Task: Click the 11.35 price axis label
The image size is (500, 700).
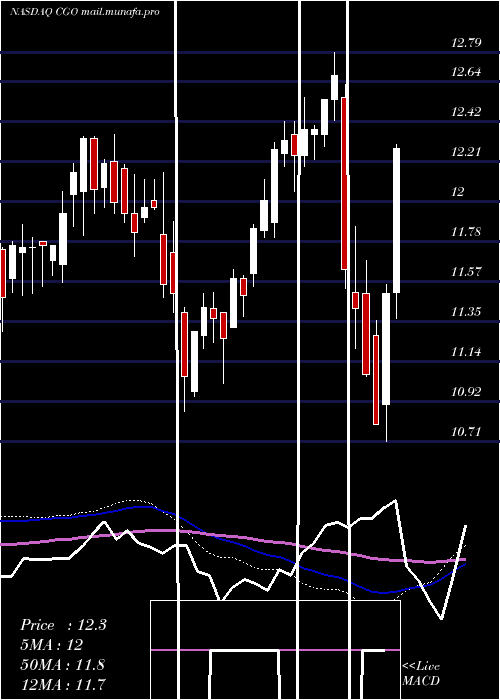Action: (466, 312)
